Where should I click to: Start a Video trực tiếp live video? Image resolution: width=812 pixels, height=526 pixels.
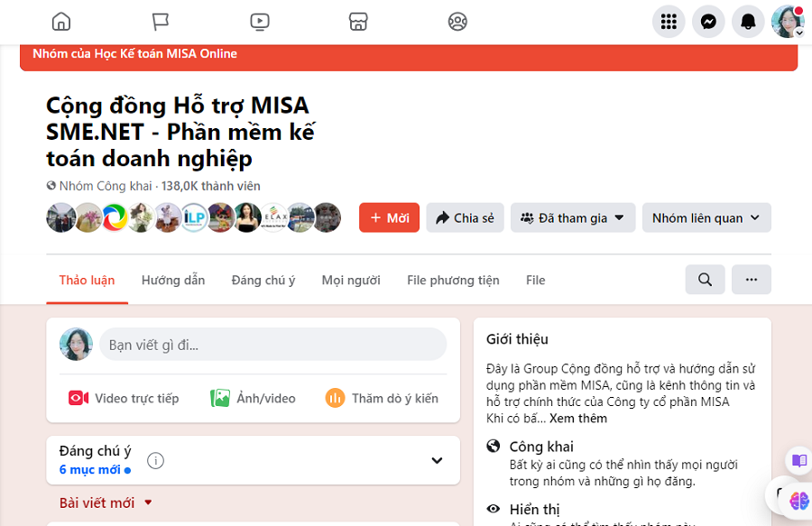coord(124,398)
